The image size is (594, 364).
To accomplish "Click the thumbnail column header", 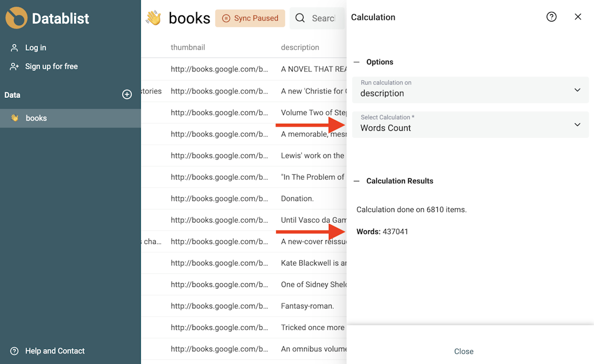I will tap(188, 47).
